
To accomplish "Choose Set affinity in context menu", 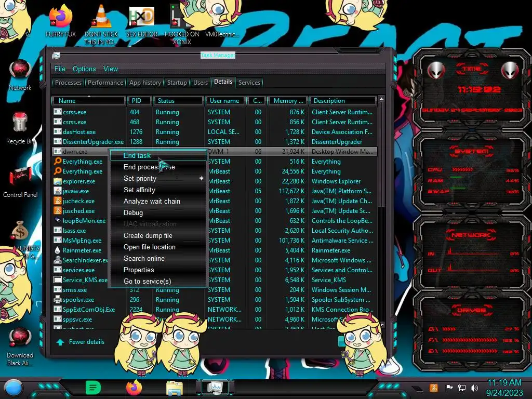I will click(158, 190).
